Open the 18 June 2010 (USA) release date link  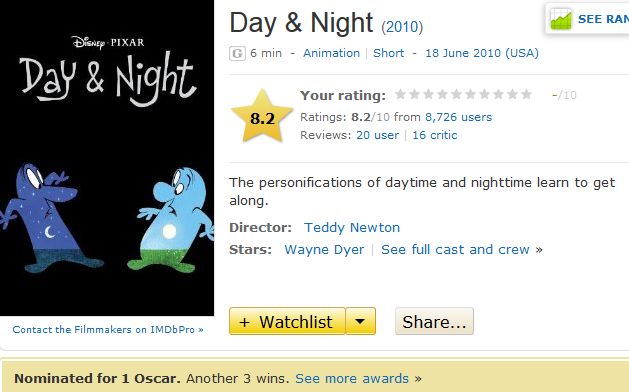tap(482, 53)
